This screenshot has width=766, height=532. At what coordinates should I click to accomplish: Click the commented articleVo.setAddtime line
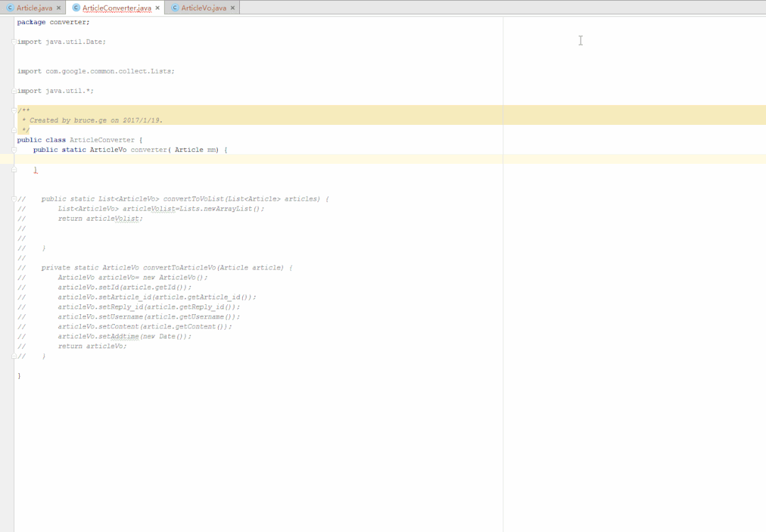(x=124, y=336)
